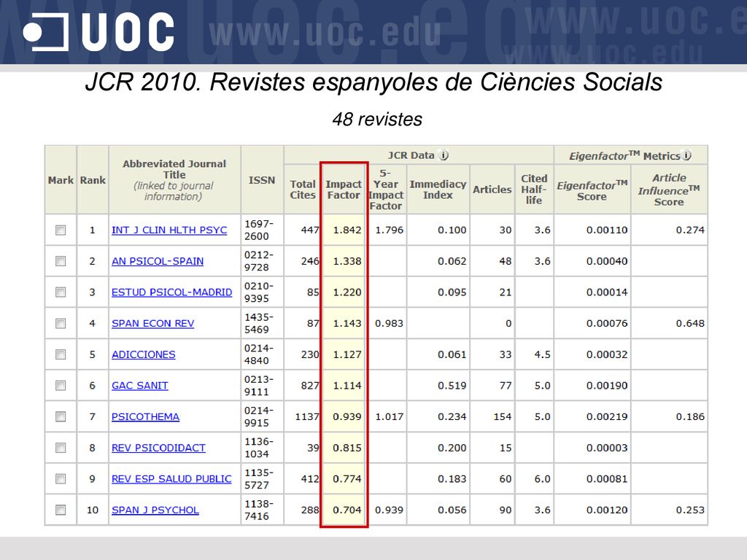Mark the SPAN J PSYCHOL checkbox

pyautogui.click(x=61, y=510)
